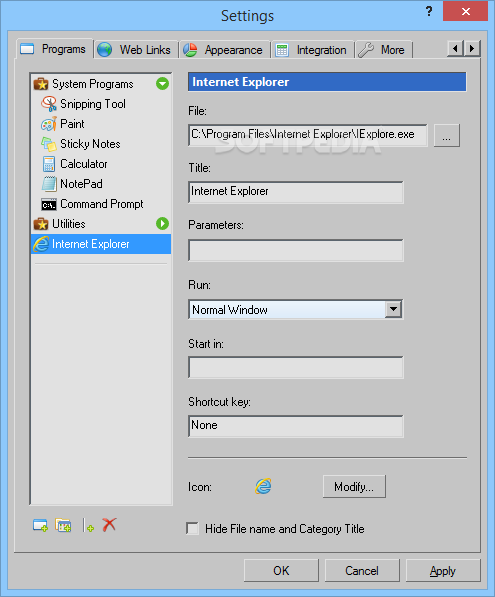Close the Settings dialog window
The height and width of the screenshot is (597, 495).
click(465, 11)
